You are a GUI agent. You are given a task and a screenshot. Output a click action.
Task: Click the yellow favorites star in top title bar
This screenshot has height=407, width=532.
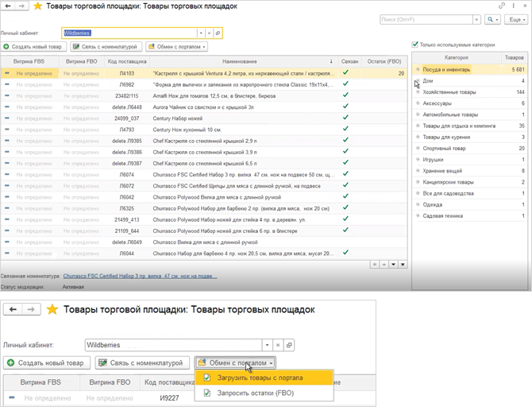(x=37, y=6)
